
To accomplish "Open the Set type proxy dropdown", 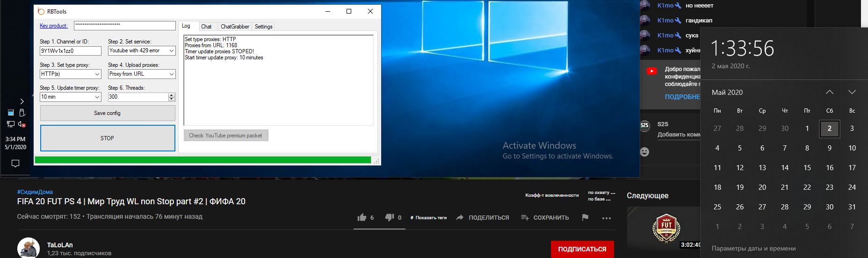I will [x=97, y=74].
